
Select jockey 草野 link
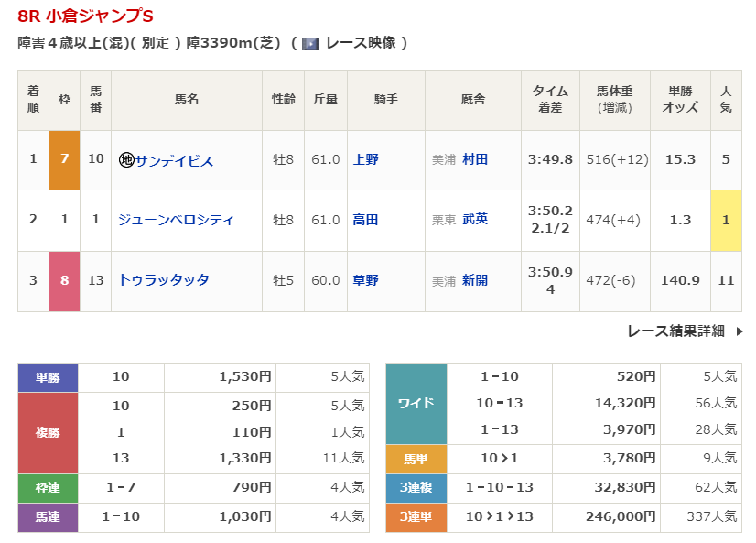(366, 280)
